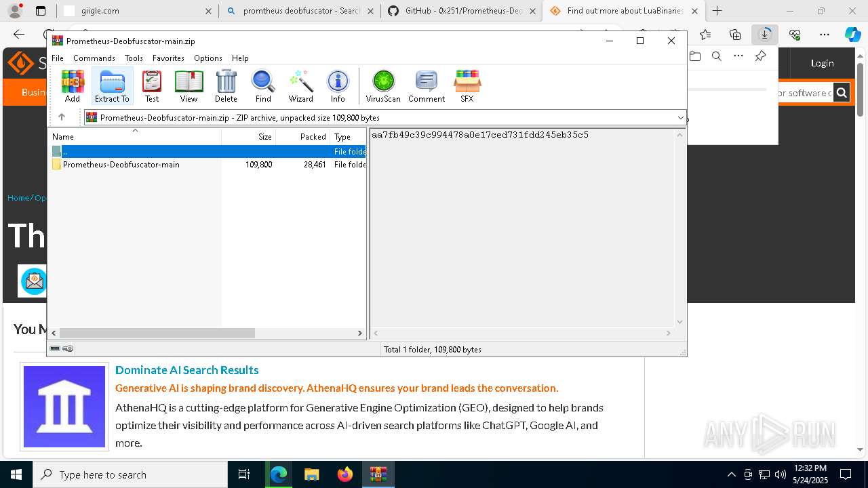
Task: Click the file list horizontal scrollbar
Action: 157,333
